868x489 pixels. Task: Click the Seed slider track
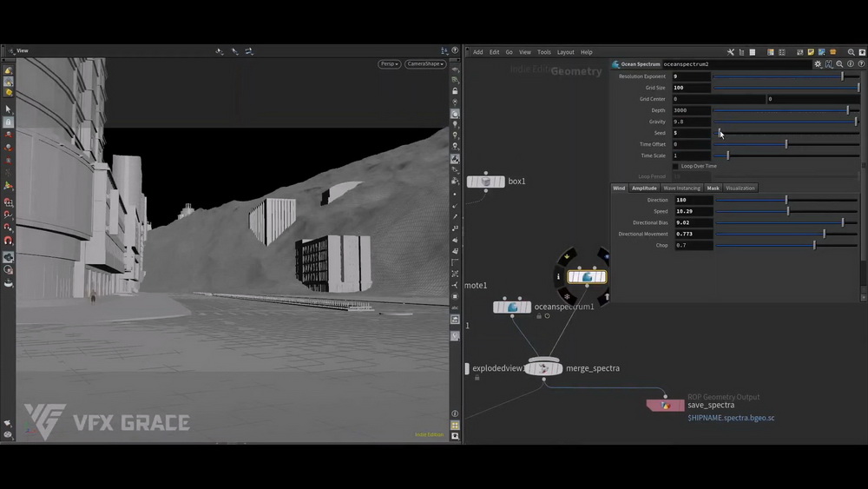click(786, 133)
